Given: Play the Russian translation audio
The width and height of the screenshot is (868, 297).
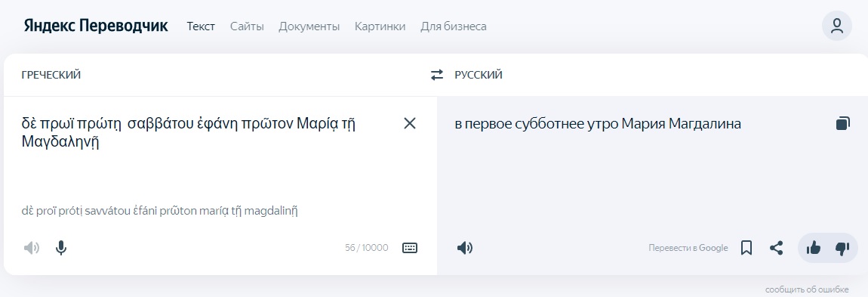Looking at the screenshot, I should click(464, 248).
